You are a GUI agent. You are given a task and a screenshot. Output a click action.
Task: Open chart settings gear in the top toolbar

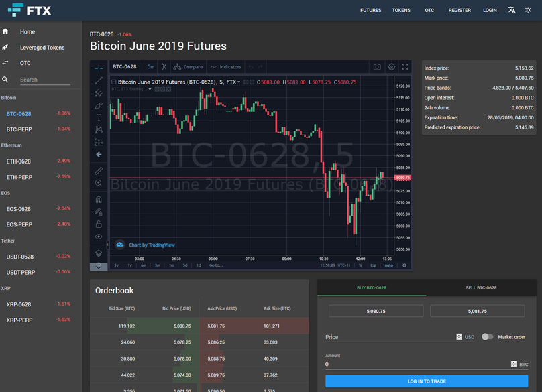392,67
